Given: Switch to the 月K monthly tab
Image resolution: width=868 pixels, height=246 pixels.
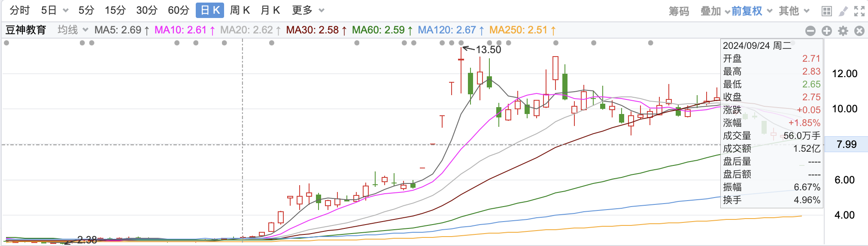Looking at the screenshot, I should (x=270, y=10).
